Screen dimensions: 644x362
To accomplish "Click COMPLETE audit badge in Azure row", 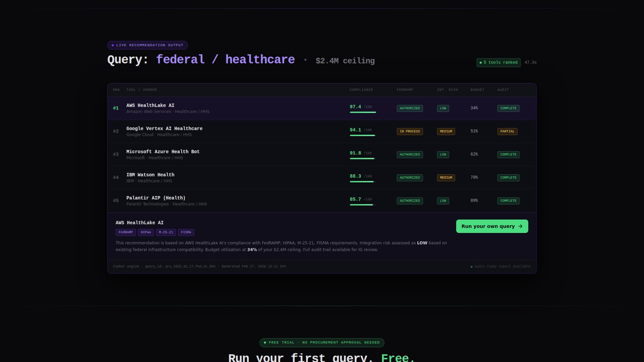I will tap(508, 155).
